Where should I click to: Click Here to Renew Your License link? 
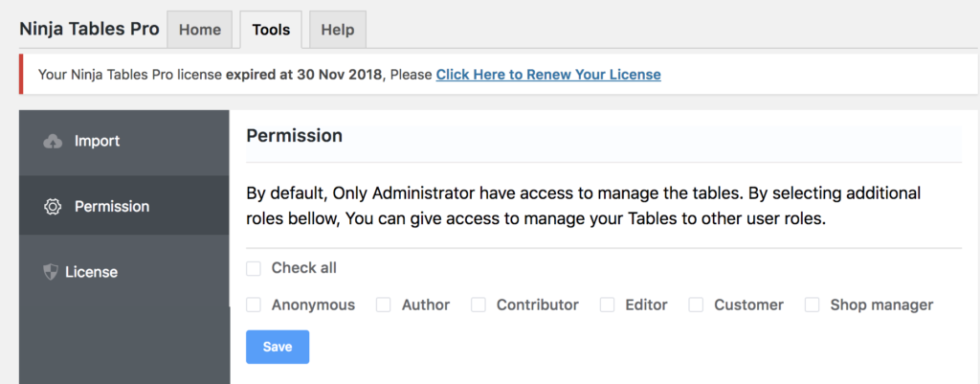pos(548,75)
